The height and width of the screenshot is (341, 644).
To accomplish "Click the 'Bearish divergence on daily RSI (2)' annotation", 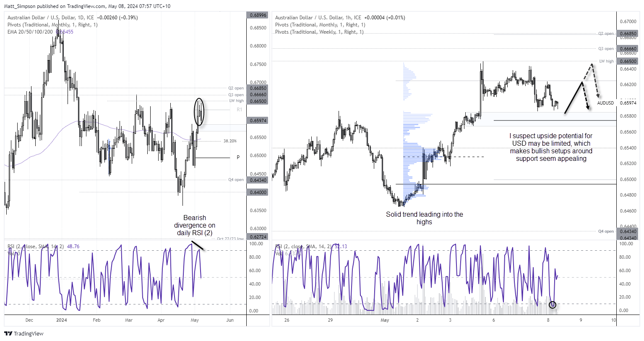I will (195, 226).
